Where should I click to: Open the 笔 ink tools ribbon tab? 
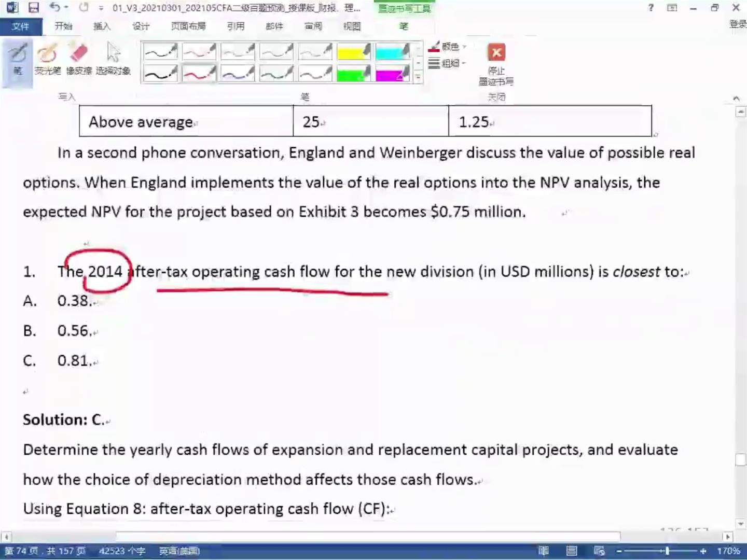click(404, 26)
